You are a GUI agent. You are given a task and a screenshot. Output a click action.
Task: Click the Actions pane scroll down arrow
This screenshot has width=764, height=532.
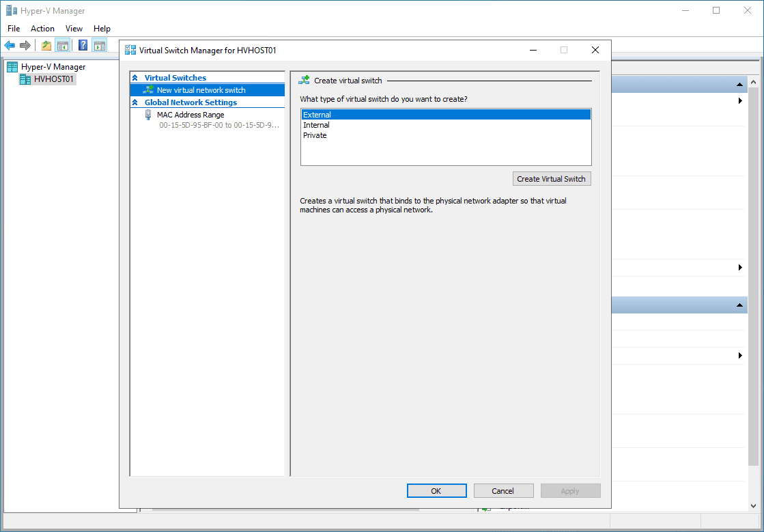[753, 506]
